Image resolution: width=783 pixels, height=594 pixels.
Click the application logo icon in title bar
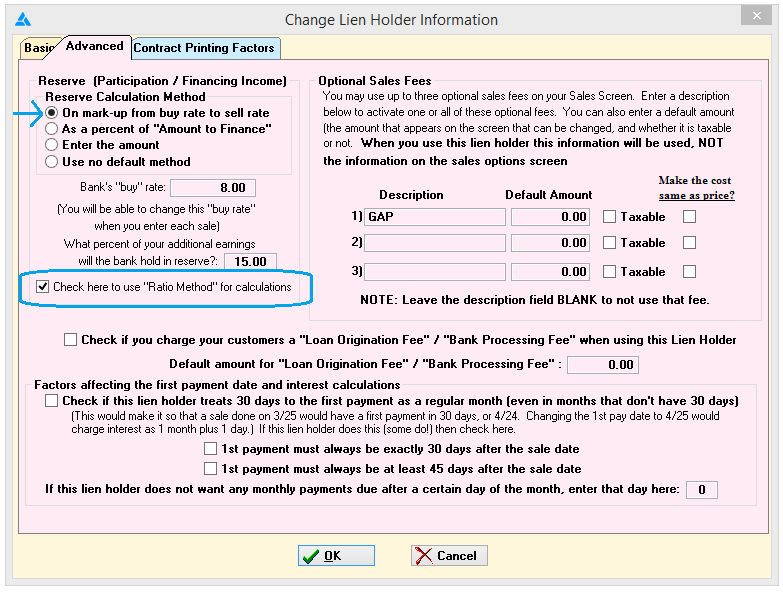[23, 19]
